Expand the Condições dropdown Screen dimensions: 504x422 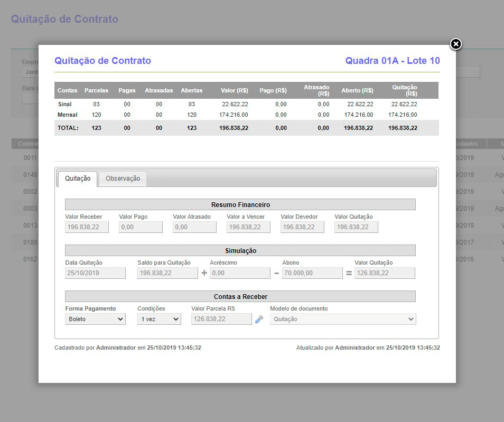(x=159, y=319)
